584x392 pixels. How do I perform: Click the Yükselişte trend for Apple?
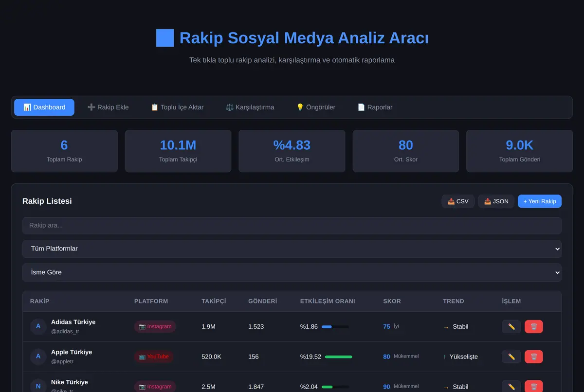[x=460, y=356]
